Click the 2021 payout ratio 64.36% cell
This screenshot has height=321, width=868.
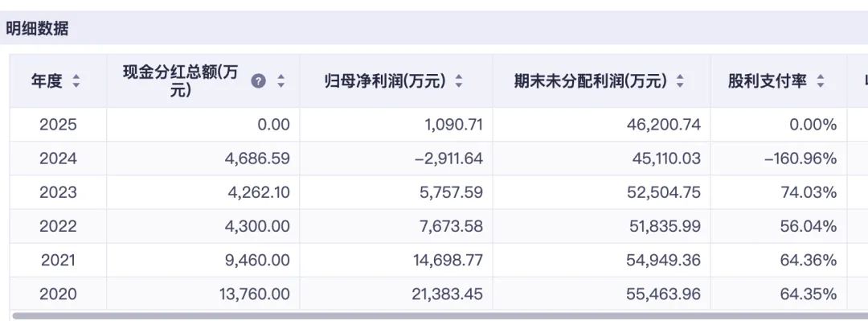pyautogui.click(x=809, y=260)
